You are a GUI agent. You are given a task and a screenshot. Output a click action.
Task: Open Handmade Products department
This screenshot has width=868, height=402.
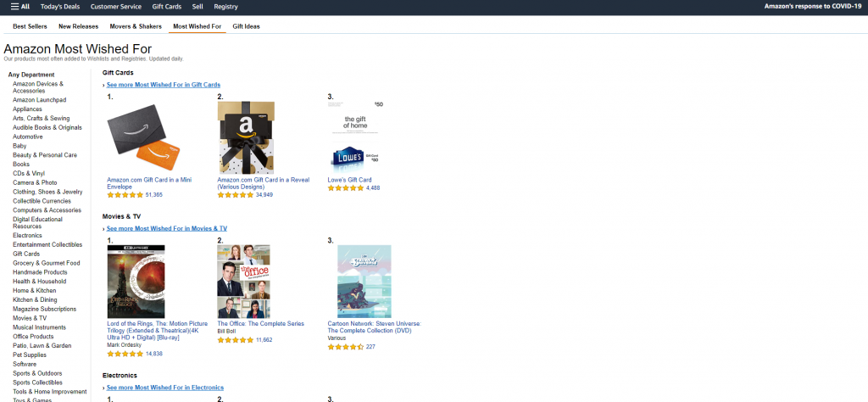[x=40, y=272]
